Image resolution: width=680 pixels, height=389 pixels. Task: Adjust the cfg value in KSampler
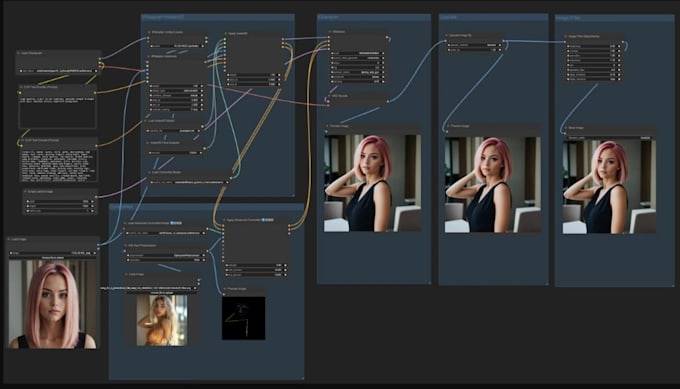357,67
